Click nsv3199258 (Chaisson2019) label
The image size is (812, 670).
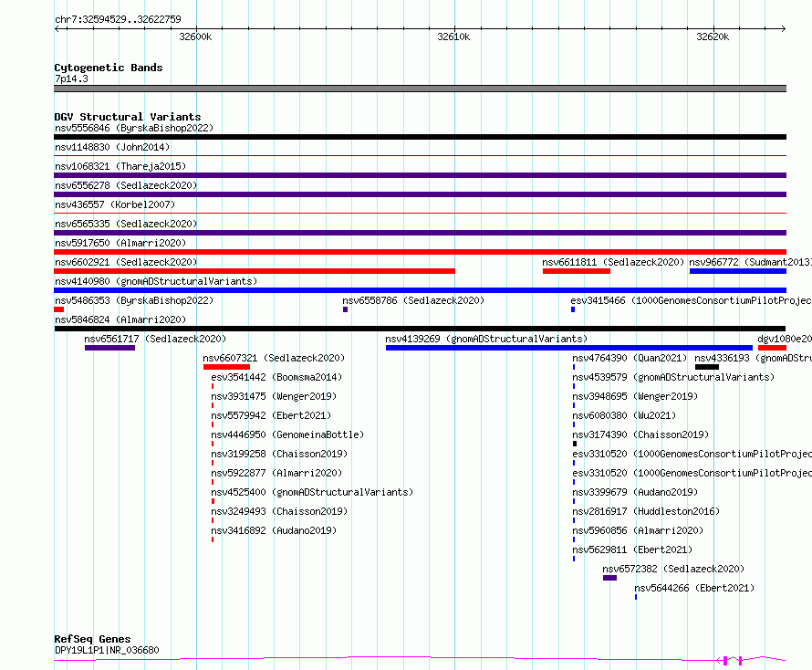[x=279, y=454]
